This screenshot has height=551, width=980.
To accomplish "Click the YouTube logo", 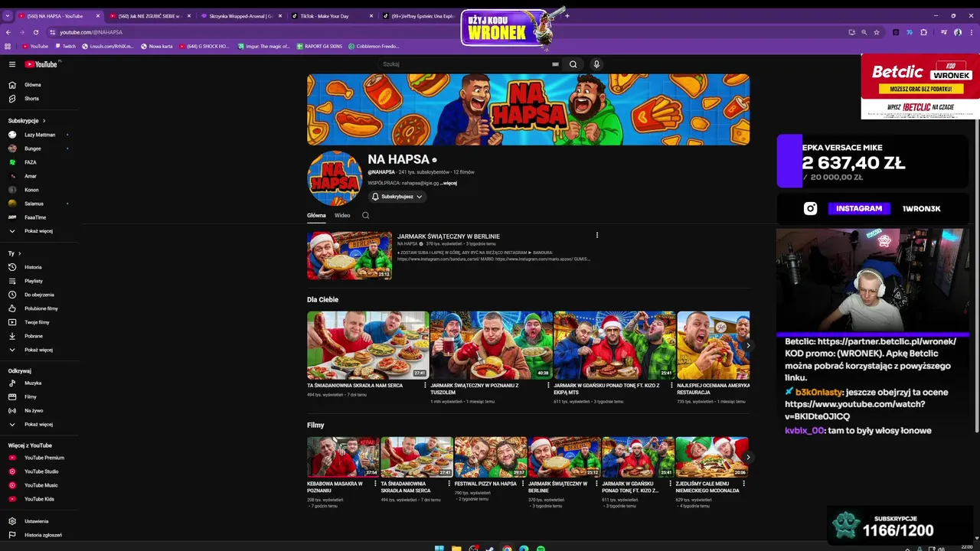I will 42,64.
